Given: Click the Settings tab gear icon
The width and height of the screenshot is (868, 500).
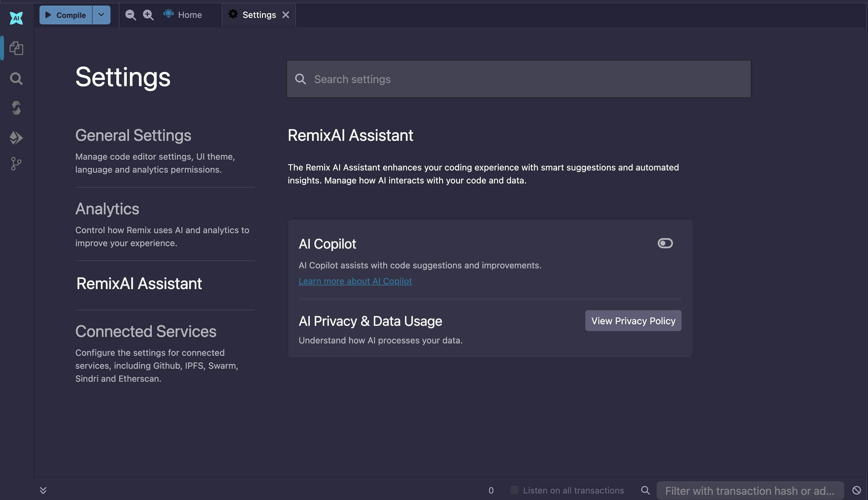Looking at the screenshot, I should pos(233,14).
